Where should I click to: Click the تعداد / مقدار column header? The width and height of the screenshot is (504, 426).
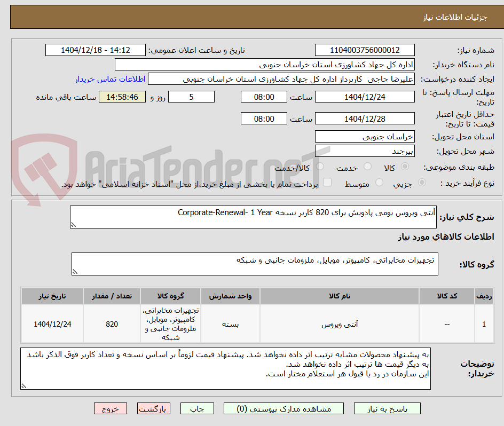(112, 296)
